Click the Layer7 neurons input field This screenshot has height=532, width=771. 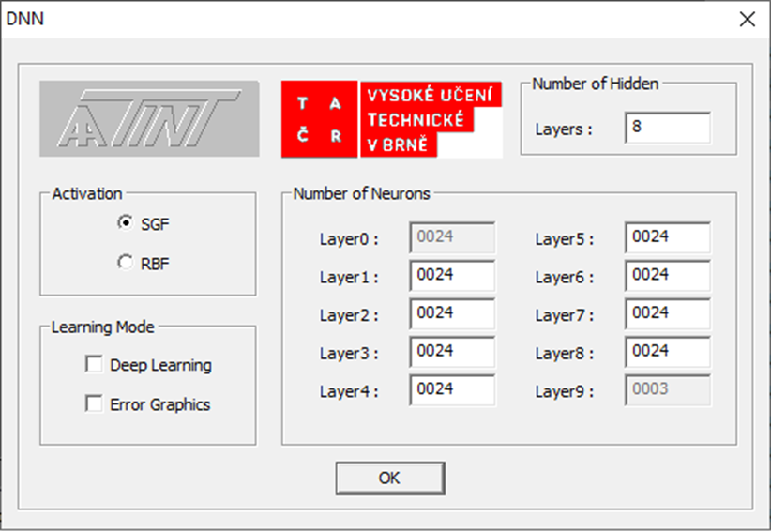(668, 313)
